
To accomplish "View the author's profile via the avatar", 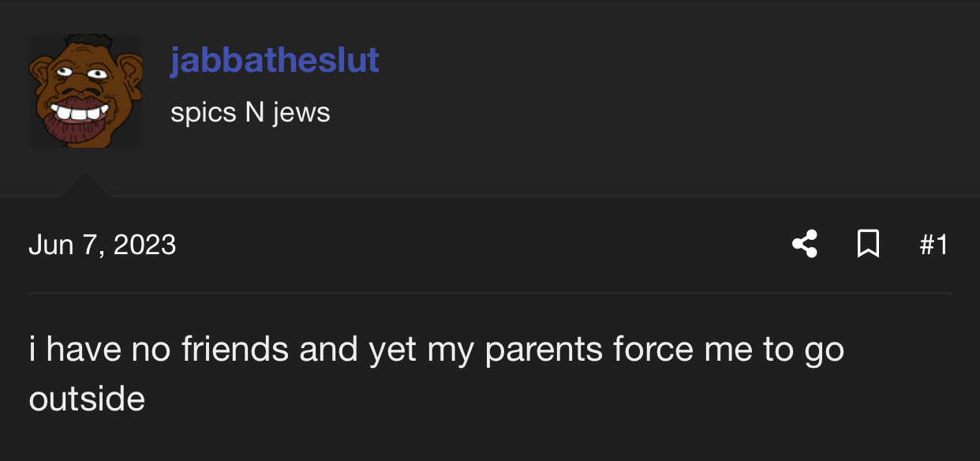I will 85,91.
